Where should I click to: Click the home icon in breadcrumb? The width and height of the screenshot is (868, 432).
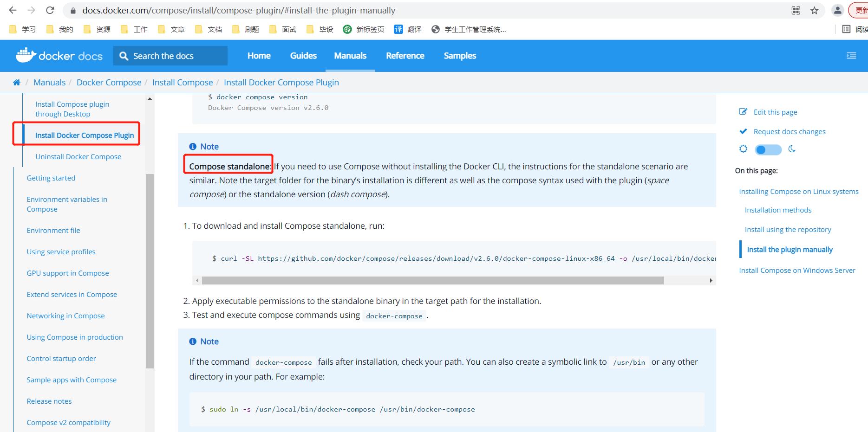point(17,83)
